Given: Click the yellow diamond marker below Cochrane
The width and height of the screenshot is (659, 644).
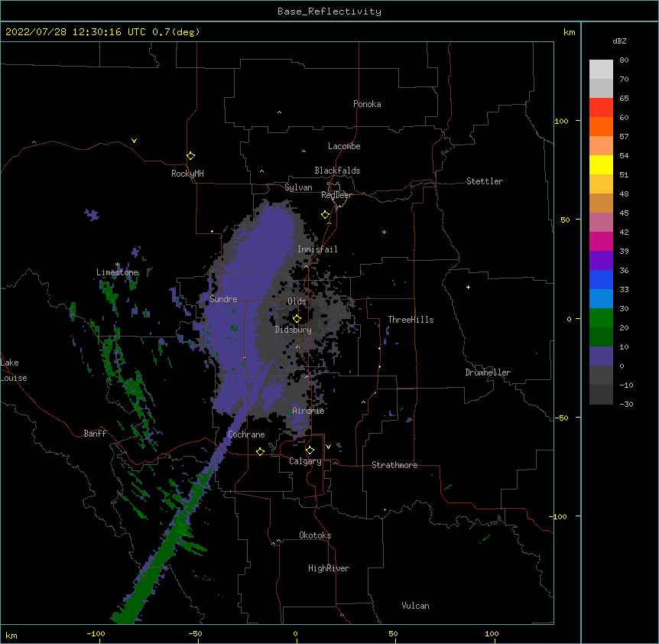Looking at the screenshot, I should (260, 451).
